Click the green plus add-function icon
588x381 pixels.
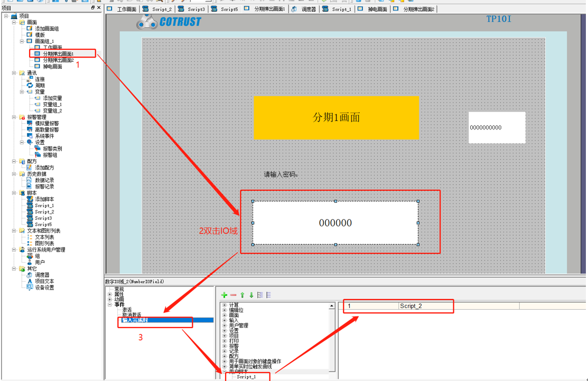[x=224, y=295]
